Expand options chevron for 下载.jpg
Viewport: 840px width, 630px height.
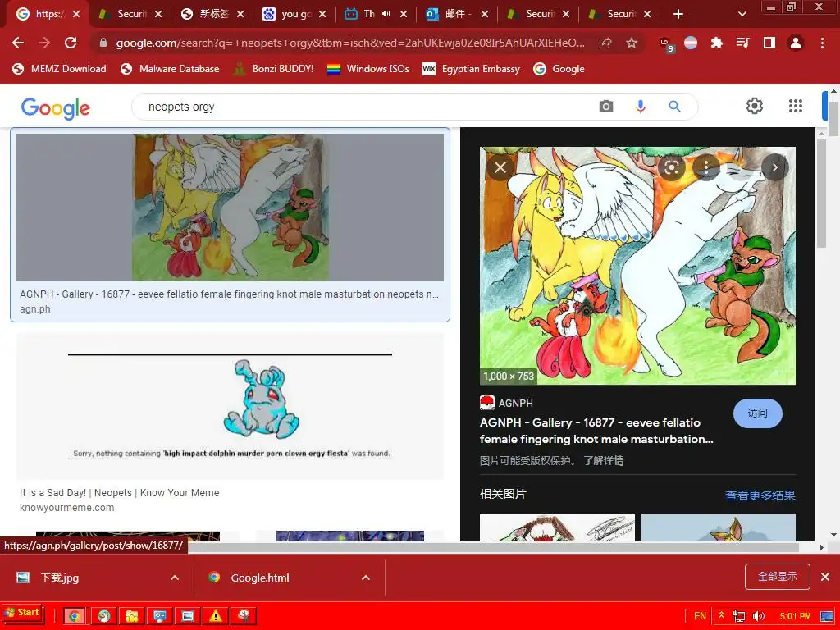pos(174,577)
